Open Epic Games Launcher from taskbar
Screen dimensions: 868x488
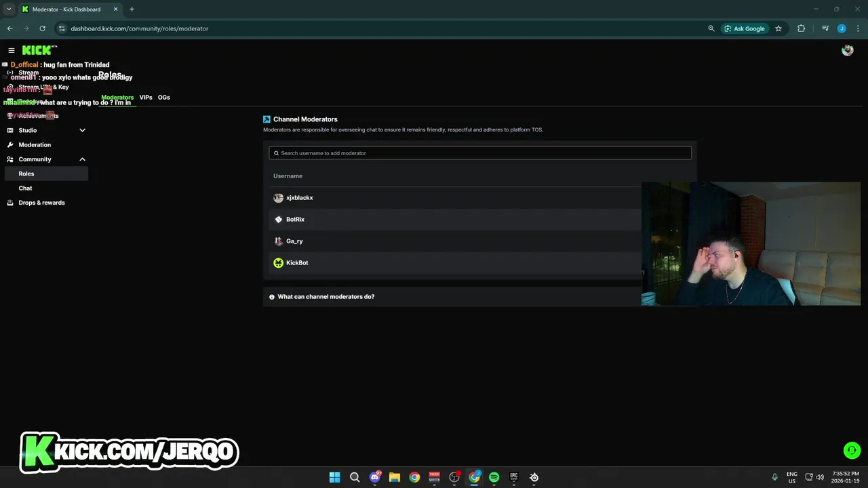coord(514,477)
